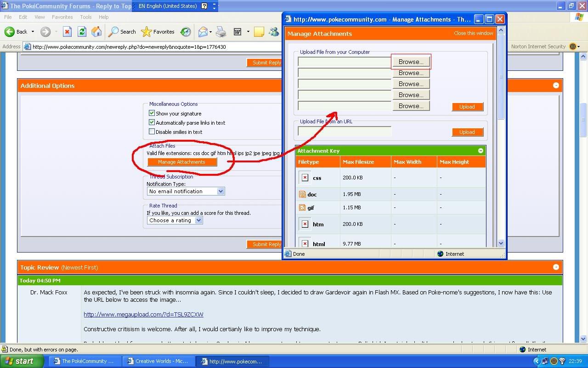This screenshot has height=368, width=588.
Task: Click the Print icon in toolbar
Action: [221, 32]
